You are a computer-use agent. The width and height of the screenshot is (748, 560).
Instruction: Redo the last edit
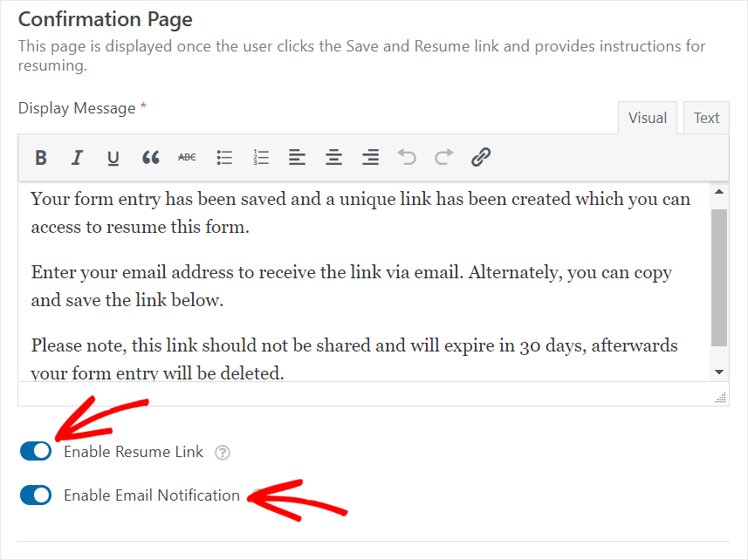point(443,157)
